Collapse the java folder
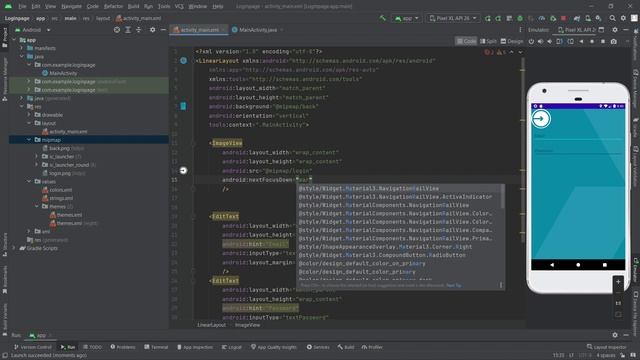Viewport: 640px width, 360px height. [x=22, y=56]
